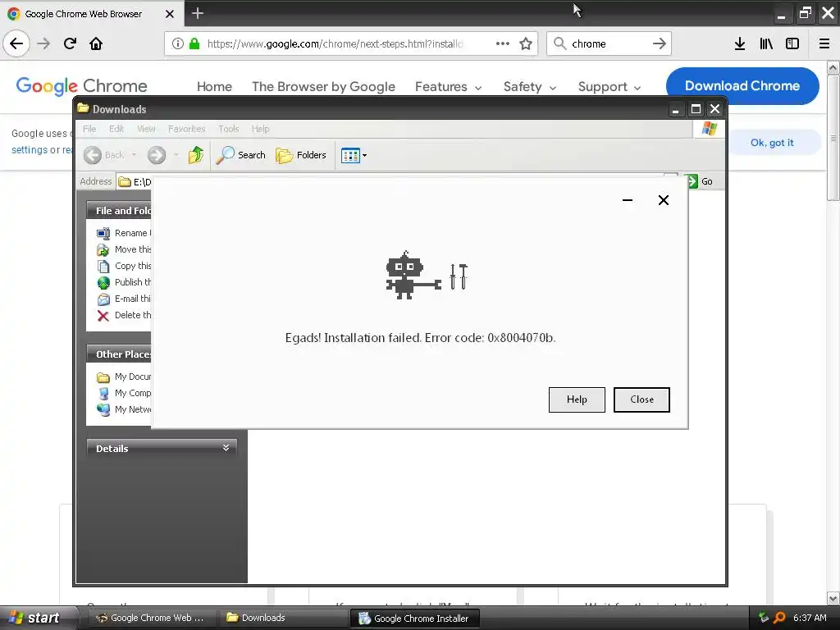Open My Network Places link
The image size is (840, 630).
[124, 409]
